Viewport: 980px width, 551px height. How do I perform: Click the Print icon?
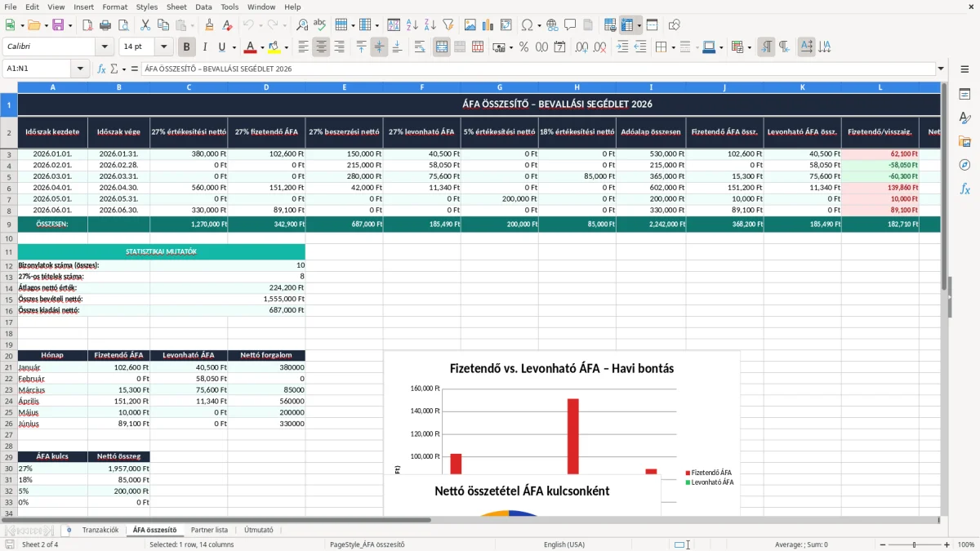click(105, 25)
